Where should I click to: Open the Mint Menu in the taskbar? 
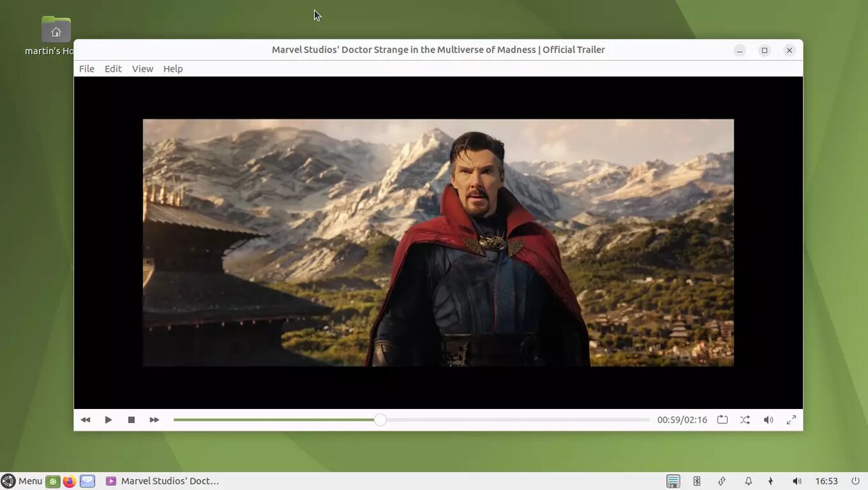[x=22, y=481]
